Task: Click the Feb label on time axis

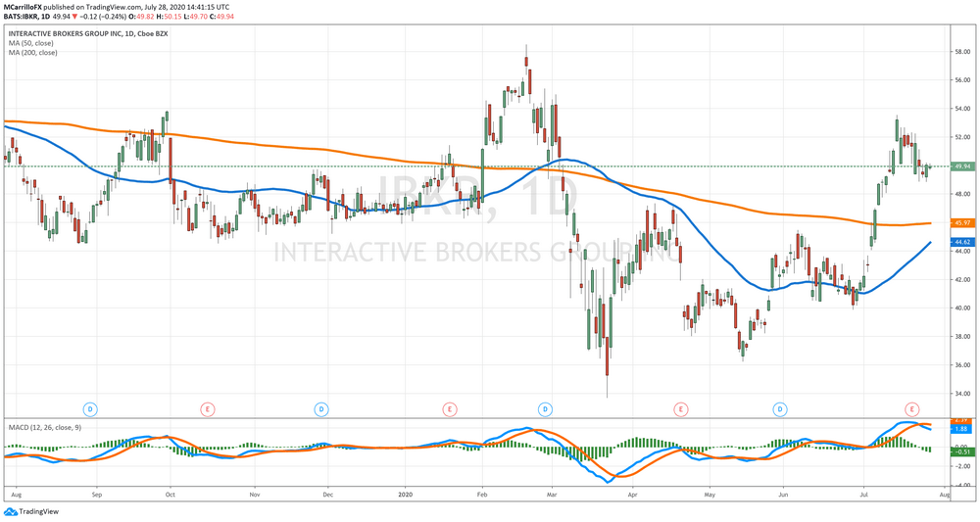Action: [482, 495]
